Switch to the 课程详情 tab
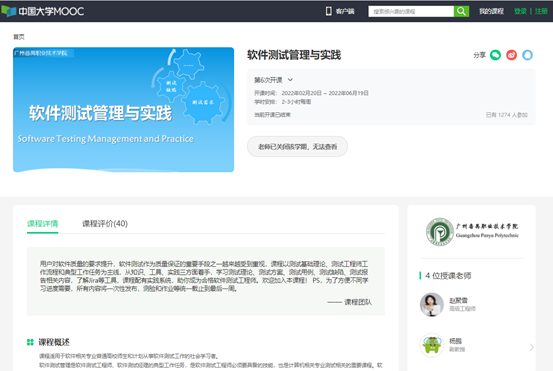The image size is (553, 371). pos(42,224)
